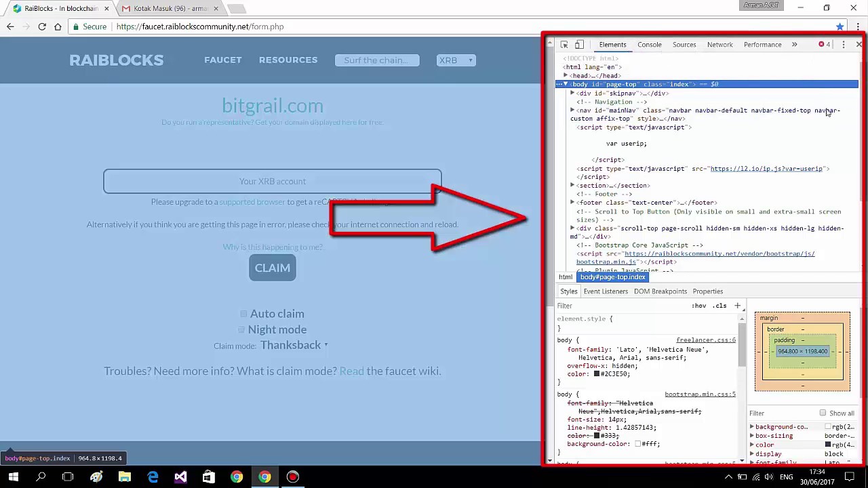The height and width of the screenshot is (488, 868).
Task: Open the red error count indicator
Action: tap(825, 45)
